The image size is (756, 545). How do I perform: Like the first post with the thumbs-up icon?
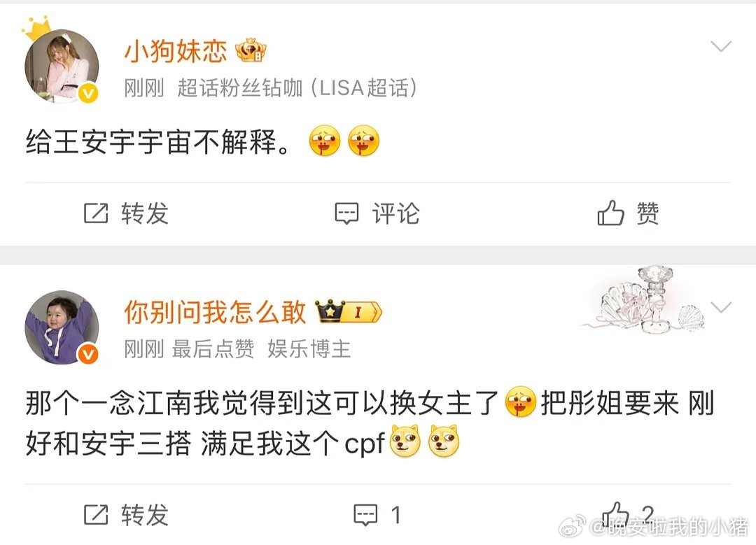611,213
